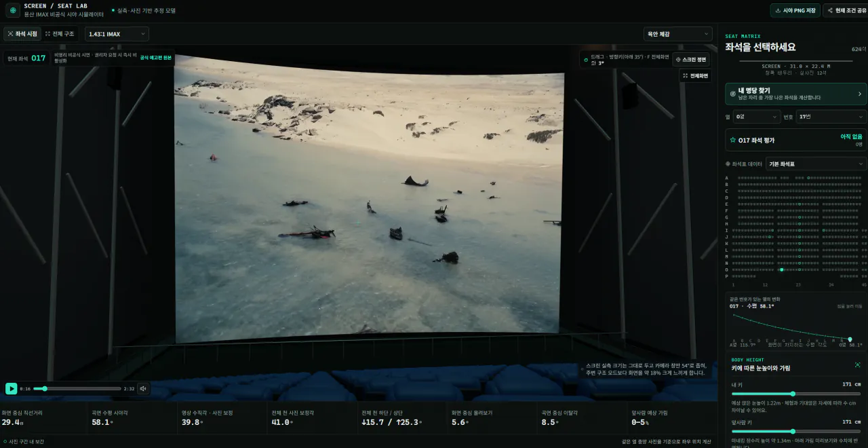Click the 화면 중심 직선거리 29.4m value
Viewport: 868px width, 448px height.
(14, 422)
